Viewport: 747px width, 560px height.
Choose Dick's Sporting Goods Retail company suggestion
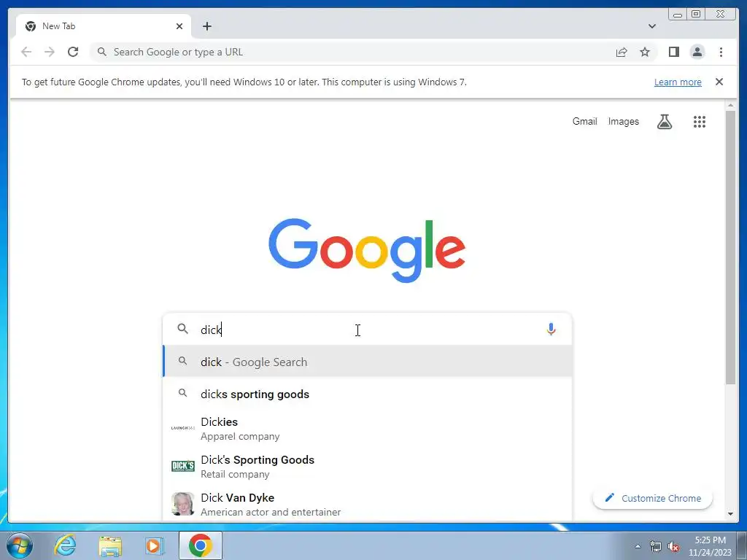click(x=368, y=466)
